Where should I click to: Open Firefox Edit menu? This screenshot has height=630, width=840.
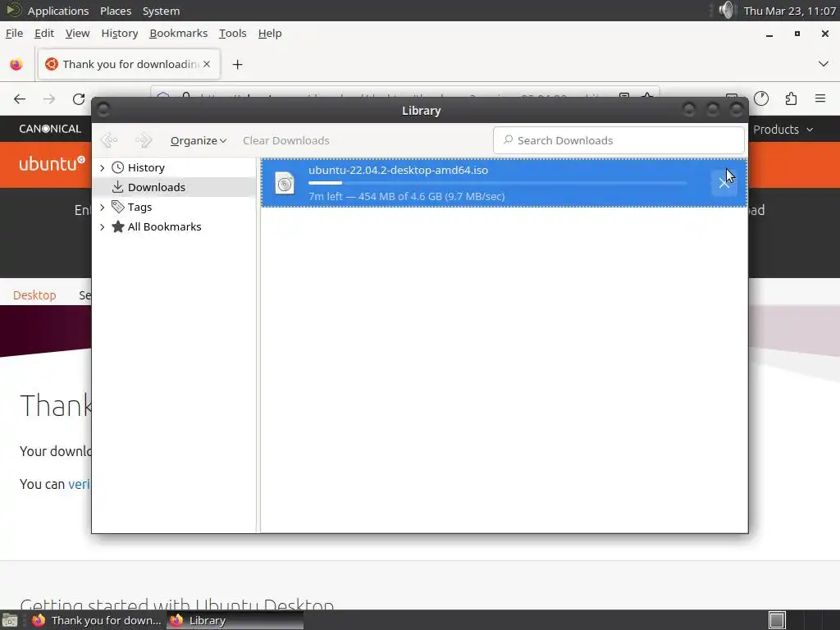point(44,33)
